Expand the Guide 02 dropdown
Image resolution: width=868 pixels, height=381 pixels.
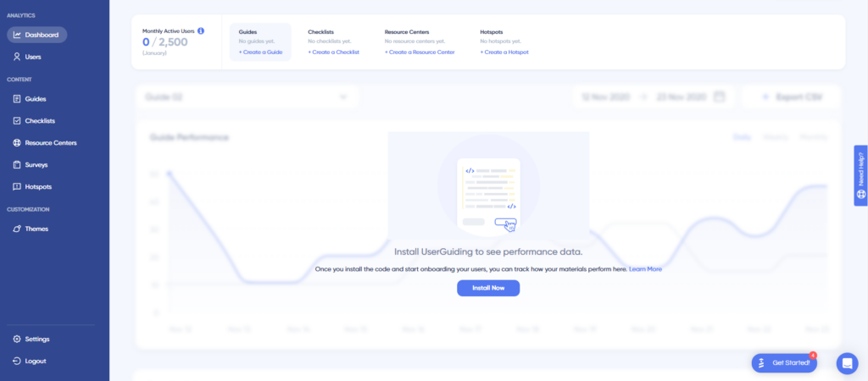click(248, 97)
